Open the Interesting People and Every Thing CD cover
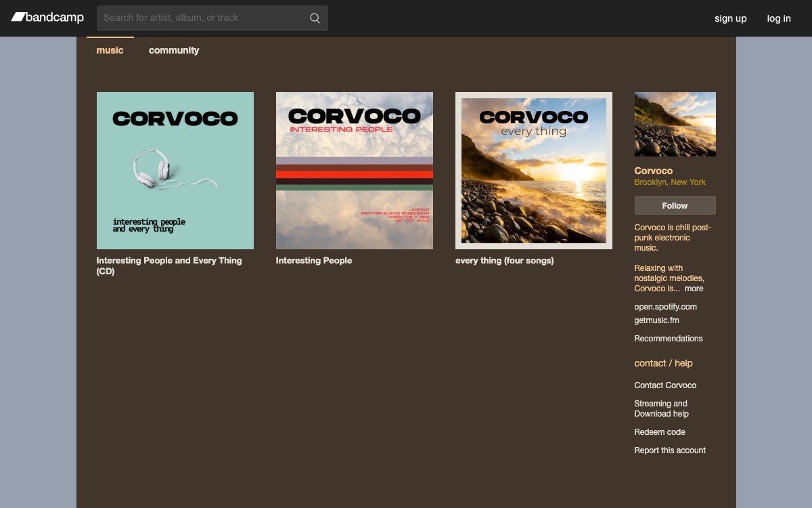The image size is (812, 508). point(175,171)
